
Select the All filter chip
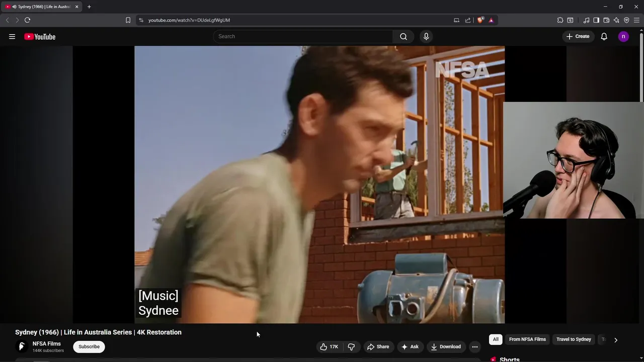(496, 339)
